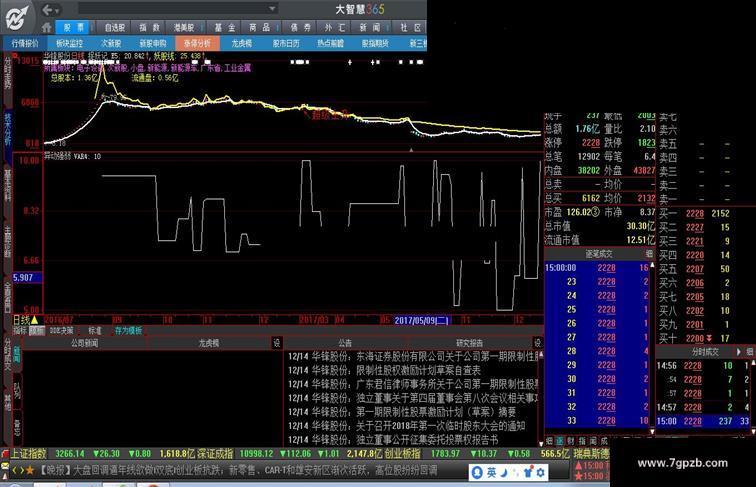Select the cyan 逐 bottom mini-tab

tap(560, 441)
